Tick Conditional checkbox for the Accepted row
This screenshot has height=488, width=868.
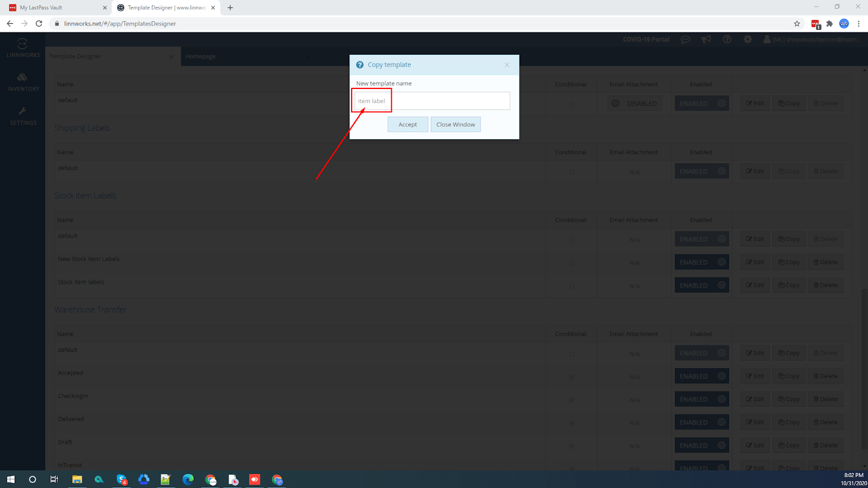coord(571,377)
